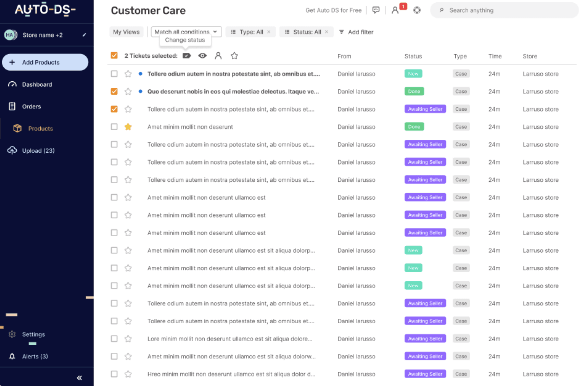
Task: Click the change status tag icon
Action: [x=187, y=56]
